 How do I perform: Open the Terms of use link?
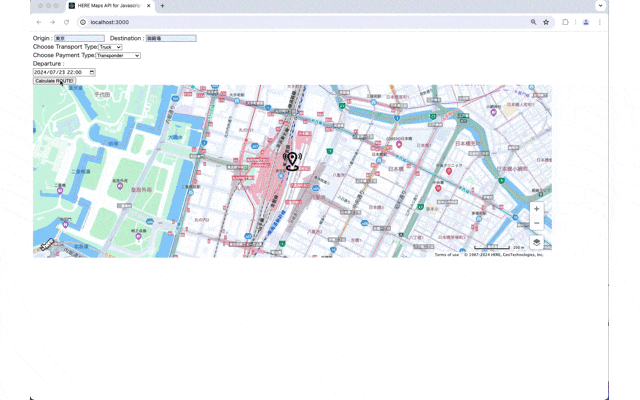447,255
